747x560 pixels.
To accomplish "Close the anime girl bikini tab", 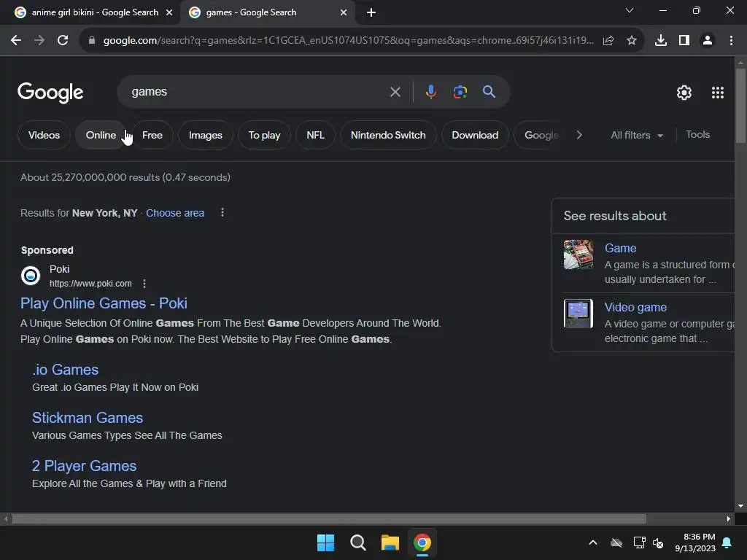I will pos(169,12).
